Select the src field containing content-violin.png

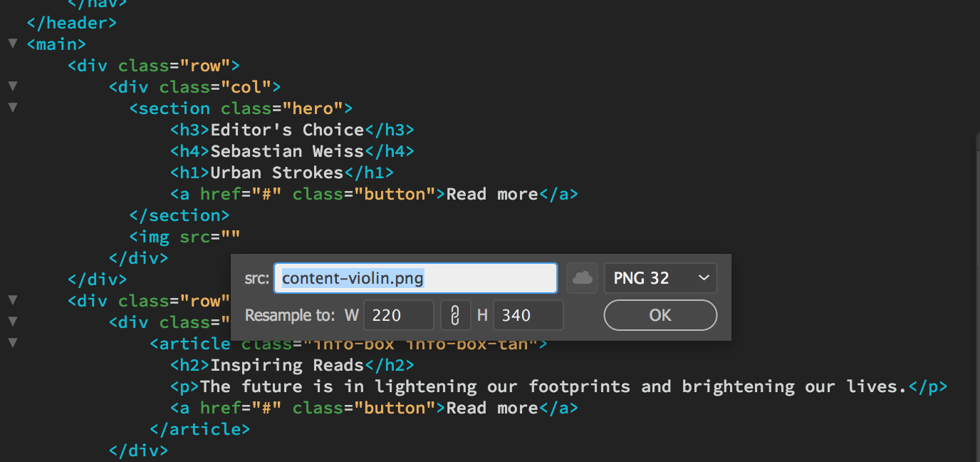click(415, 278)
